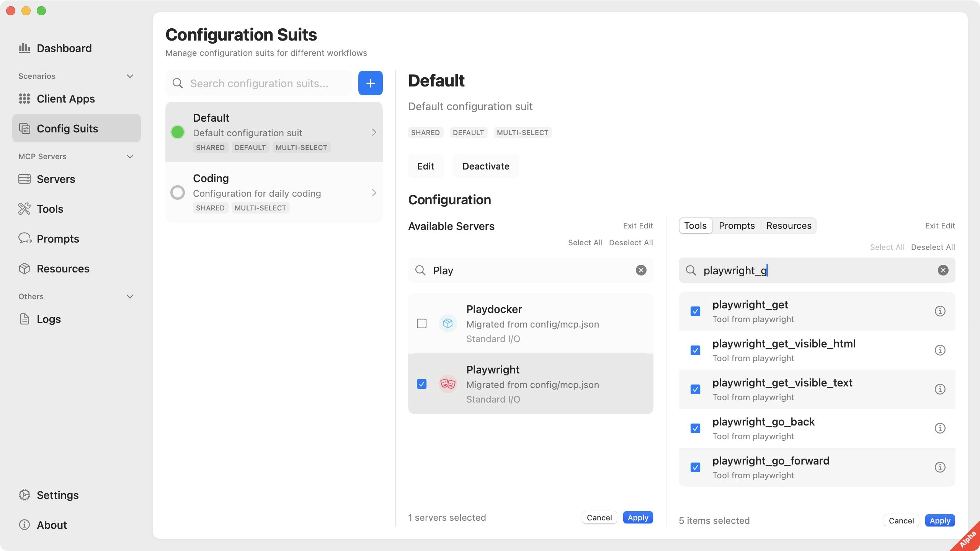The height and width of the screenshot is (551, 980).
Task: Apply the tools selection
Action: pyautogui.click(x=940, y=520)
